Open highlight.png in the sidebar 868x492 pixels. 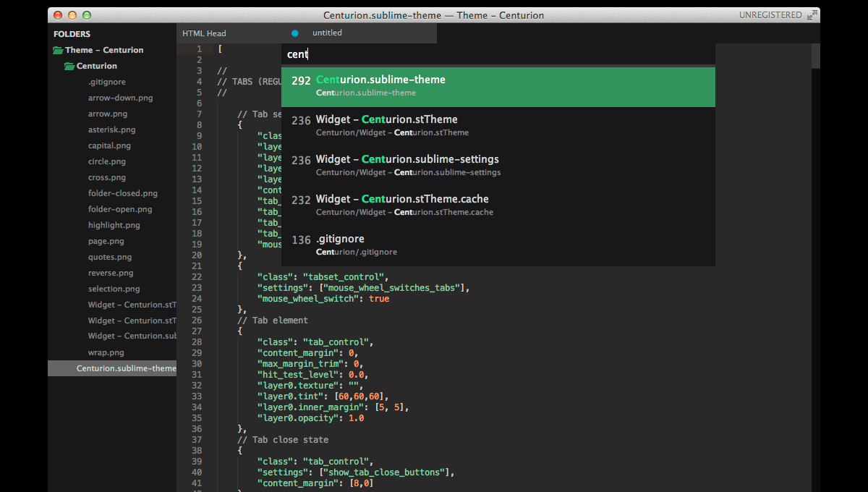click(114, 225)
